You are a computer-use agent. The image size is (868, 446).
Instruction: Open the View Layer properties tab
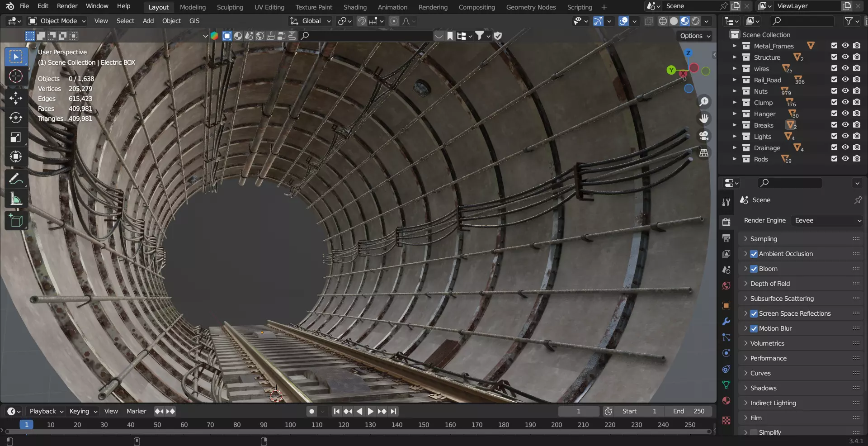[x=726, y=254]
